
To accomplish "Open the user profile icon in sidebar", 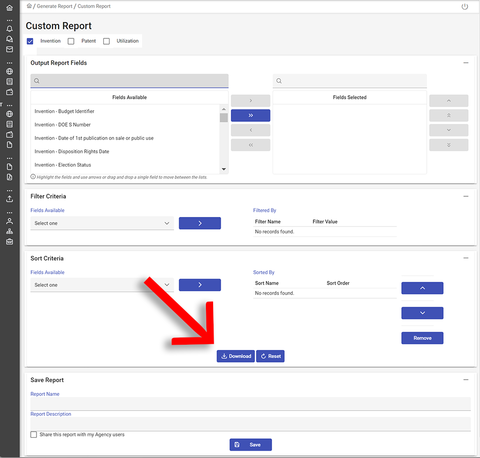I will (x=9, y=221).
